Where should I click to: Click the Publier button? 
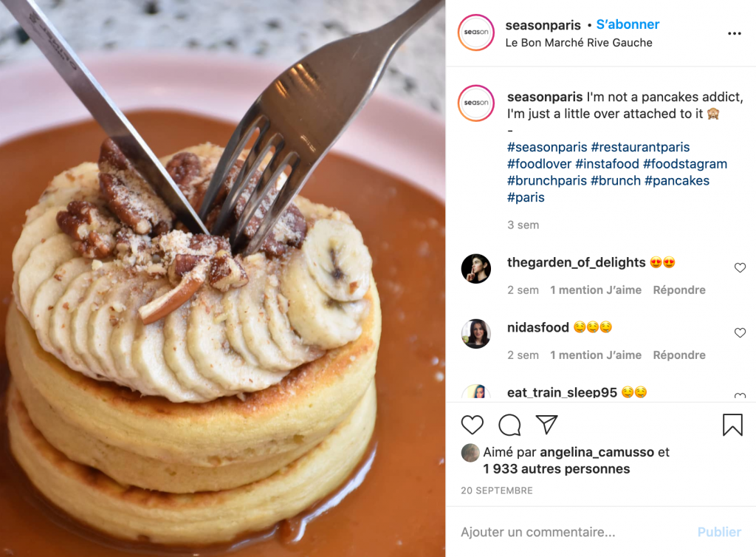(719, 532)
